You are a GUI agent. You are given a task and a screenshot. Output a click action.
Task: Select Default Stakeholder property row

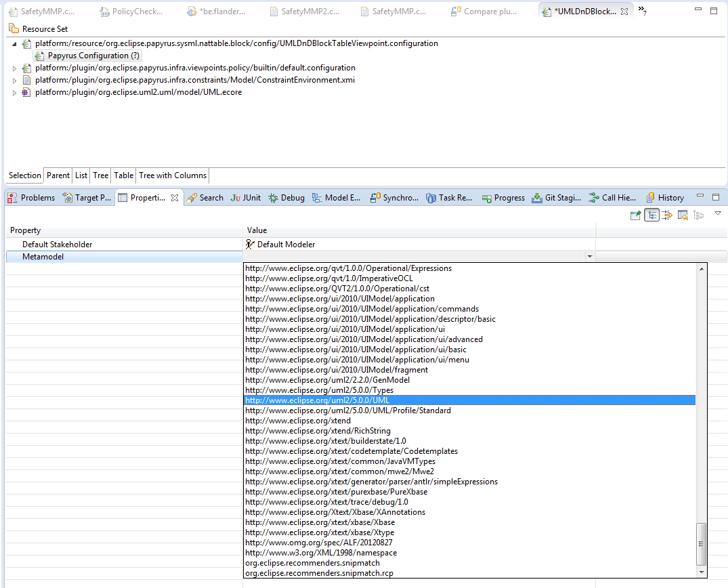point(125,245)
